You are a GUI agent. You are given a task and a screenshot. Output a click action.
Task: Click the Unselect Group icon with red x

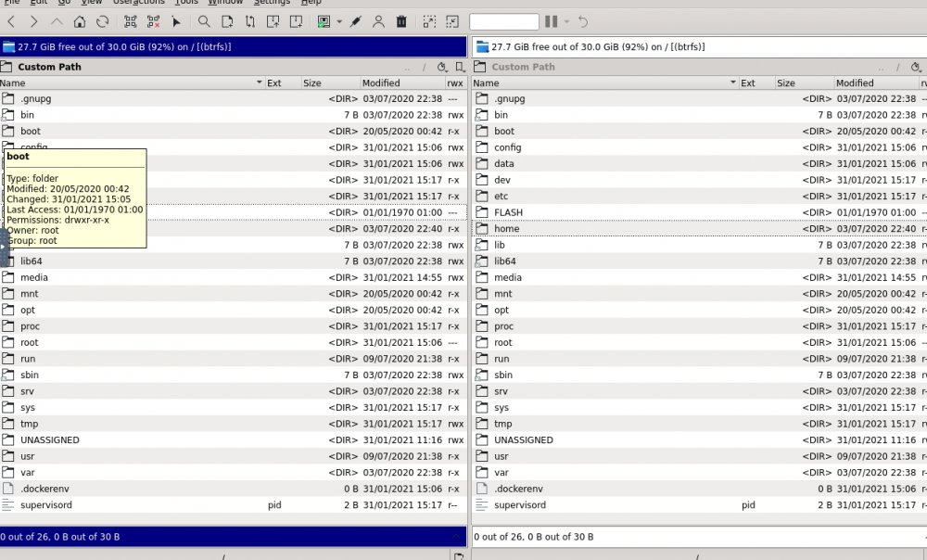pyautogui.click(x=153, y=22)
